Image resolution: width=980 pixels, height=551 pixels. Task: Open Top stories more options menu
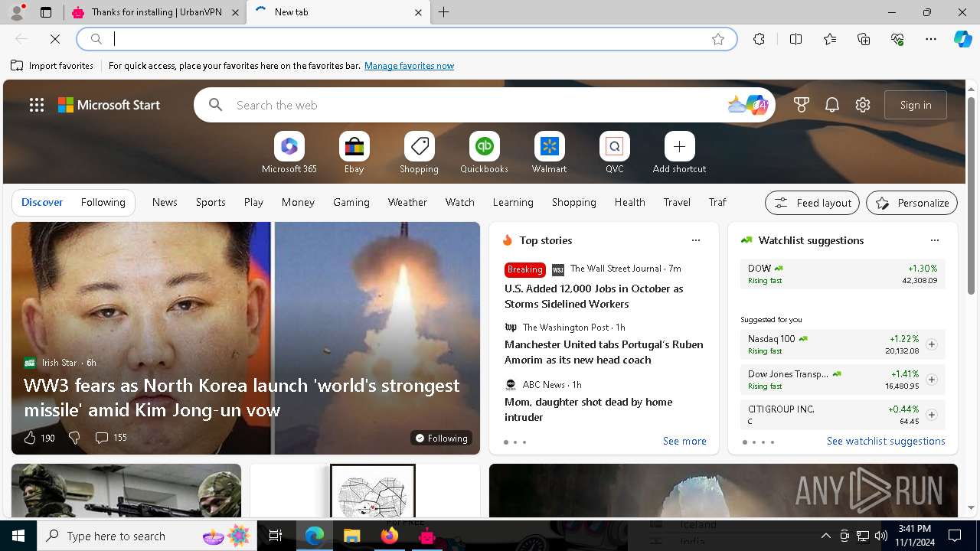696,240
